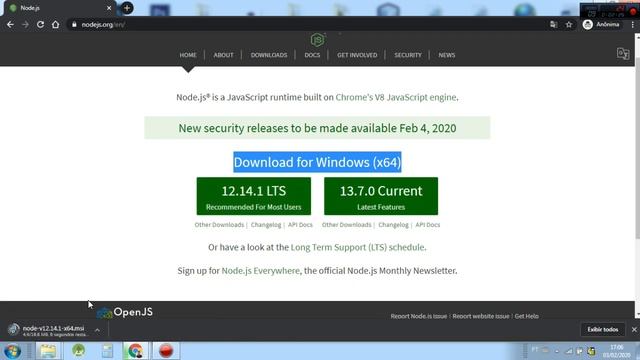Select the Node.js browser tab

pyautogui.click(x=60, y=8)
